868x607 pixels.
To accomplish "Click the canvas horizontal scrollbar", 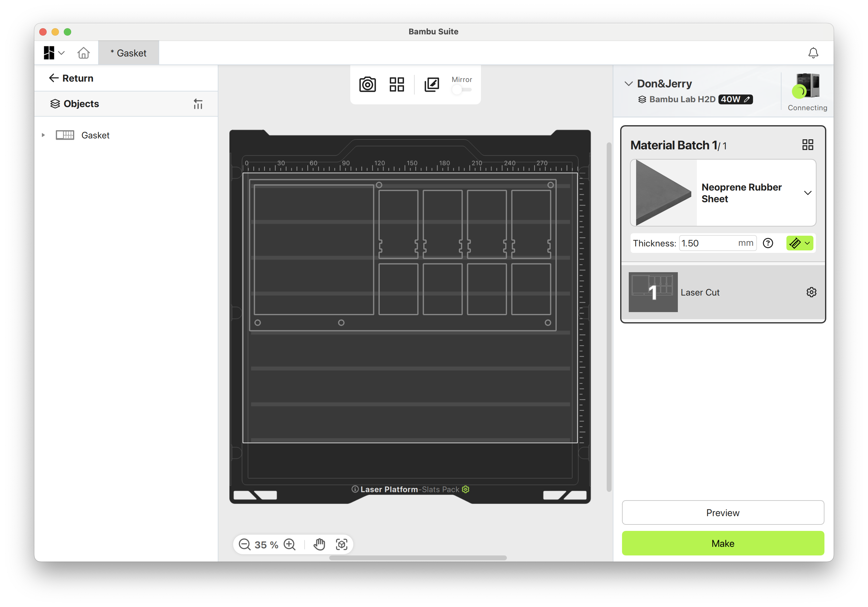I will 418,558.
